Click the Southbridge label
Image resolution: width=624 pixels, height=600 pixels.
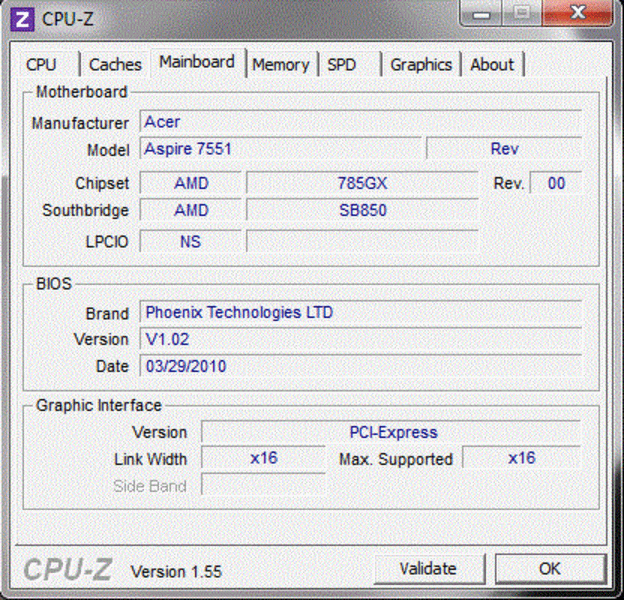pos(86,210)
